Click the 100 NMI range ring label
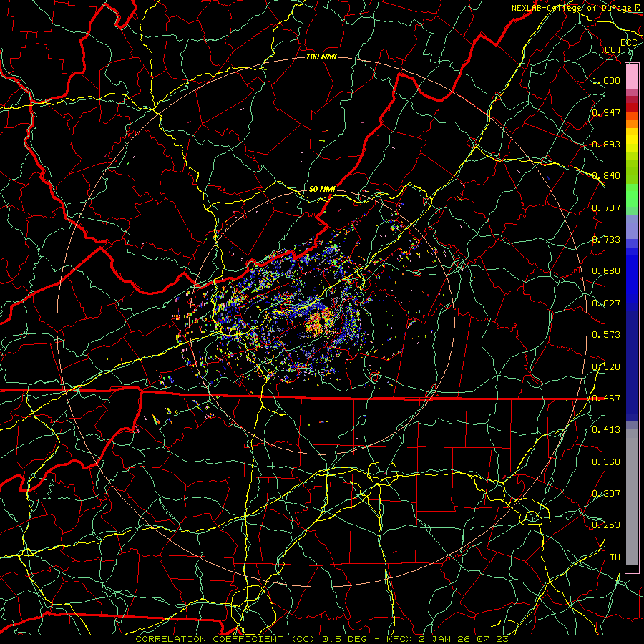 321,57
